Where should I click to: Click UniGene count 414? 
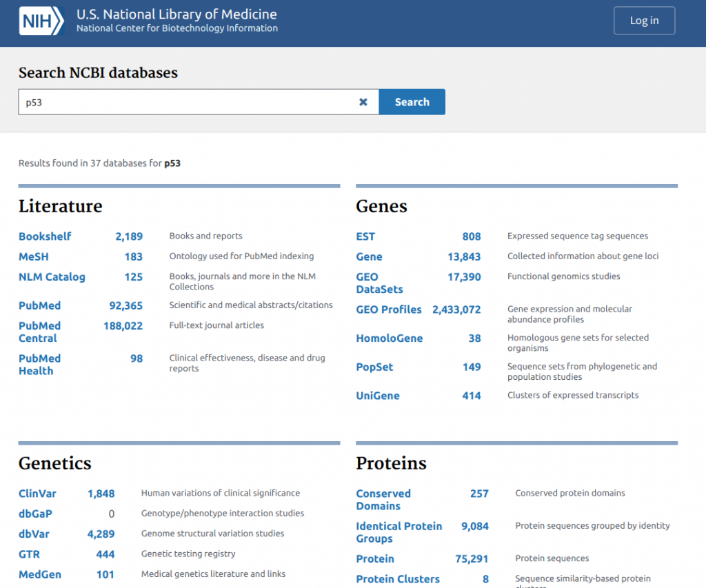pos(472,396)
